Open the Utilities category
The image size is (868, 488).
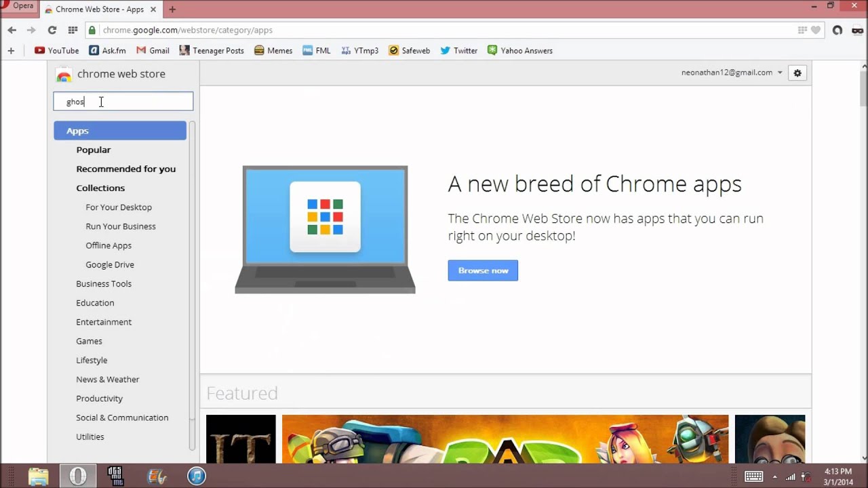tap(90, 437)
